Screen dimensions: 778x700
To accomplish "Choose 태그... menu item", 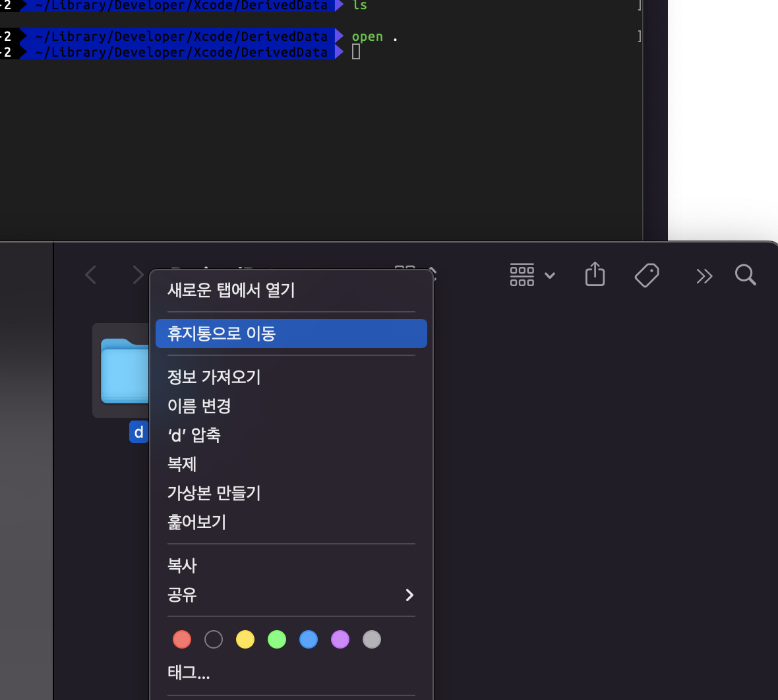I will (291, 673).
